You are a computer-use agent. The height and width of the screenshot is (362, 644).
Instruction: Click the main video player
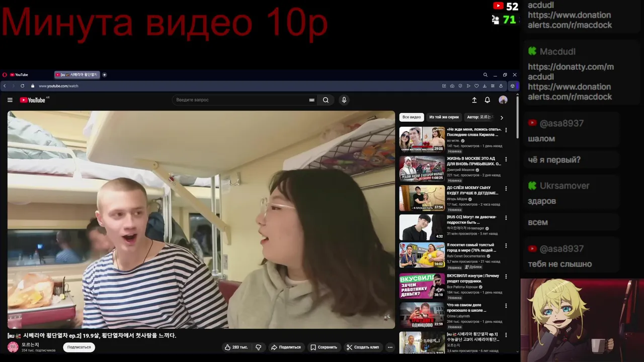201,220
